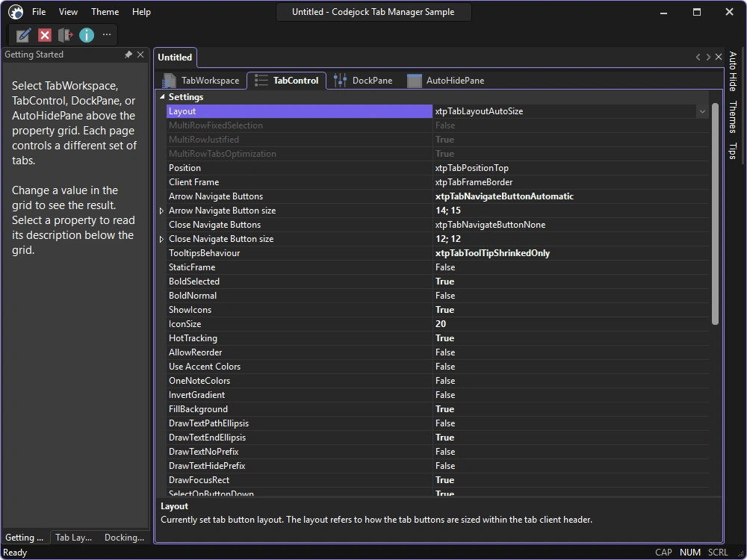
Task: Click the exit door toolbar icon
Action: coord(65,35)
